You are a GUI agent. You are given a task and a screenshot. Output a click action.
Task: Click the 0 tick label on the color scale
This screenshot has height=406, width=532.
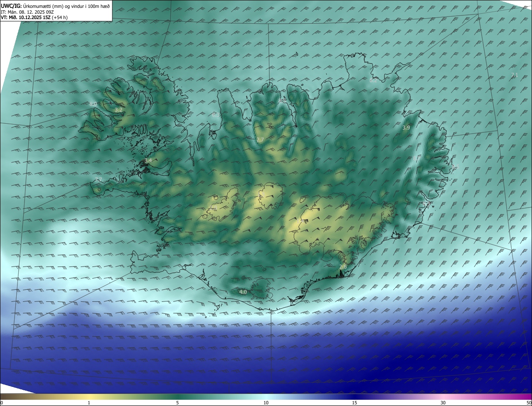click(2, 403)
